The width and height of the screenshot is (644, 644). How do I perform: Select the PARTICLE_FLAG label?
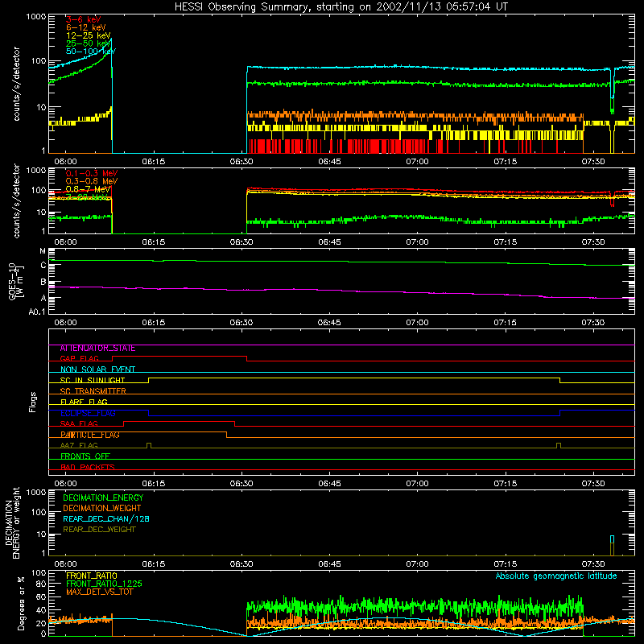pos(90,435)
